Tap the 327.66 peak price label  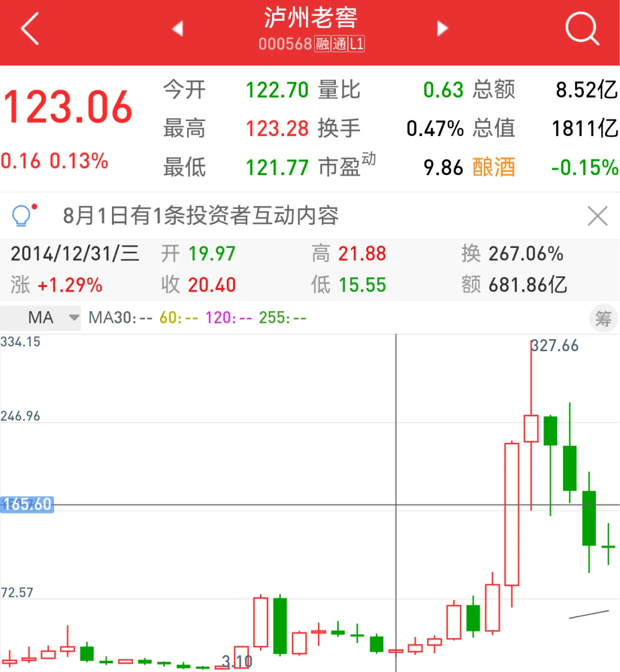[555, 345]
